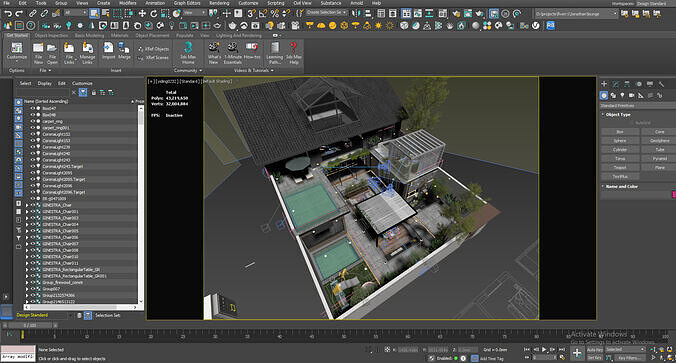Open the selection filter All dropdown
The height and width of the screenshot is (363, 676).
coord(76,13)
